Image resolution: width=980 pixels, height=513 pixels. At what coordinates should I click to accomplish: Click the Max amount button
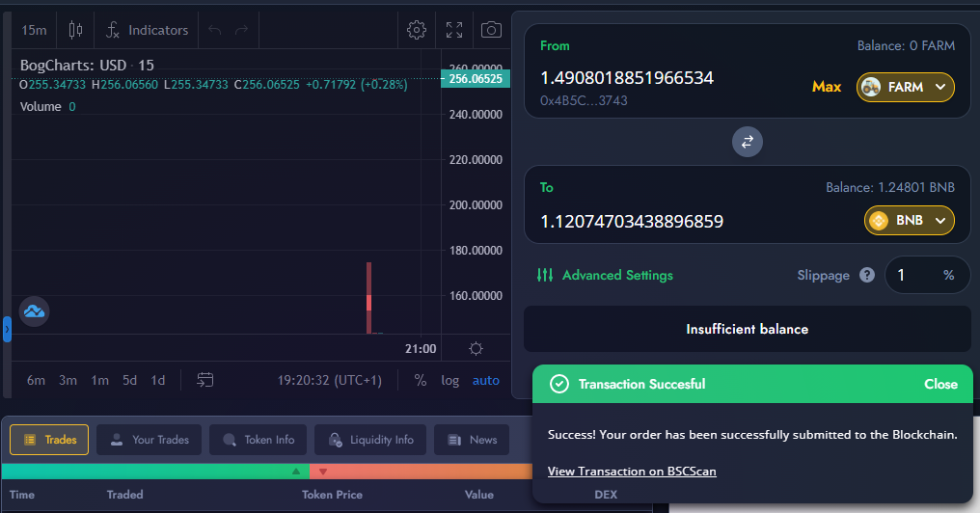click(x=827, y=87)
